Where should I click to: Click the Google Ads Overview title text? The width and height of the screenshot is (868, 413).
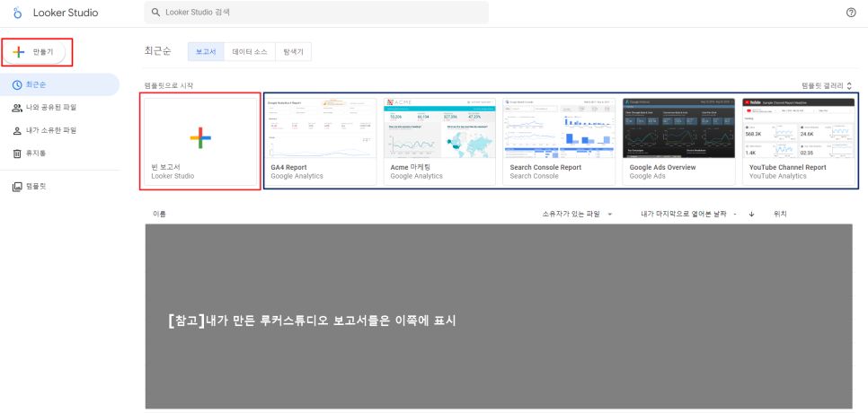click(x=662, y=168)
